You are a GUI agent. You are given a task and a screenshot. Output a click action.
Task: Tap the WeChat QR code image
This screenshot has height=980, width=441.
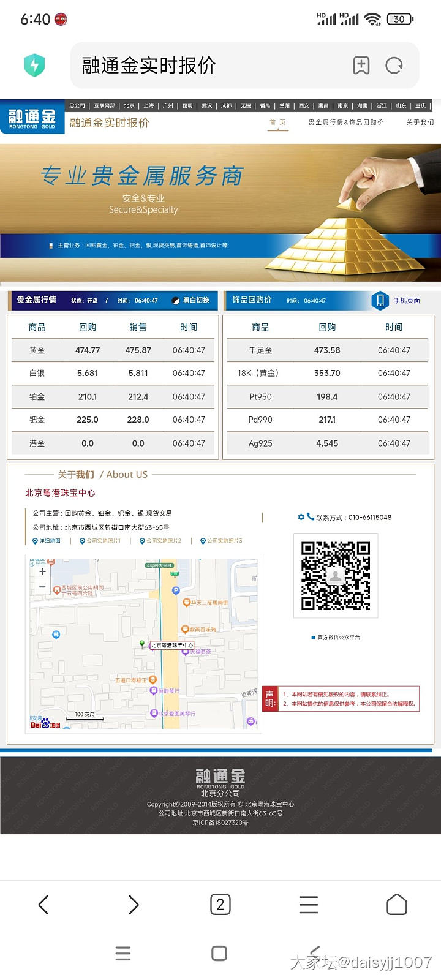(336, 576)
